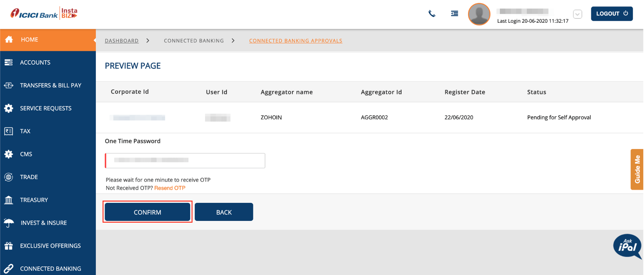Click the Connected Banking link icon
The image size is (644, 275).
(9, 269)
